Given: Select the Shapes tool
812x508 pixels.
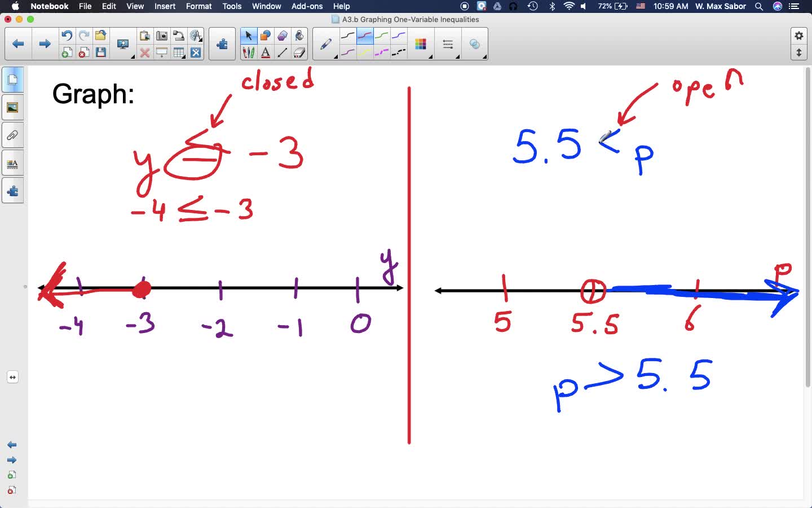Looking at the screenshot, I should point(265,36).
